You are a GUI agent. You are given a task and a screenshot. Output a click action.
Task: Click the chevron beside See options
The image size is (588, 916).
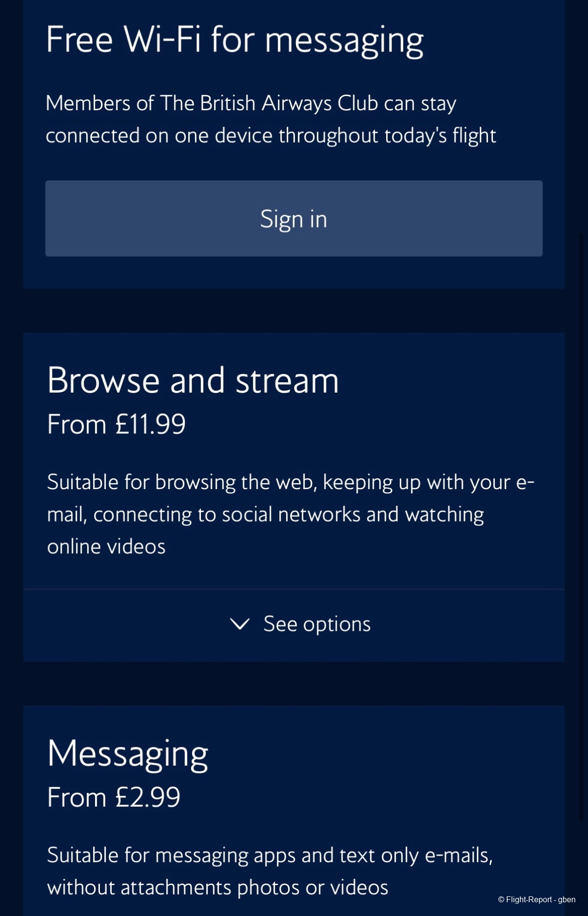240,624
